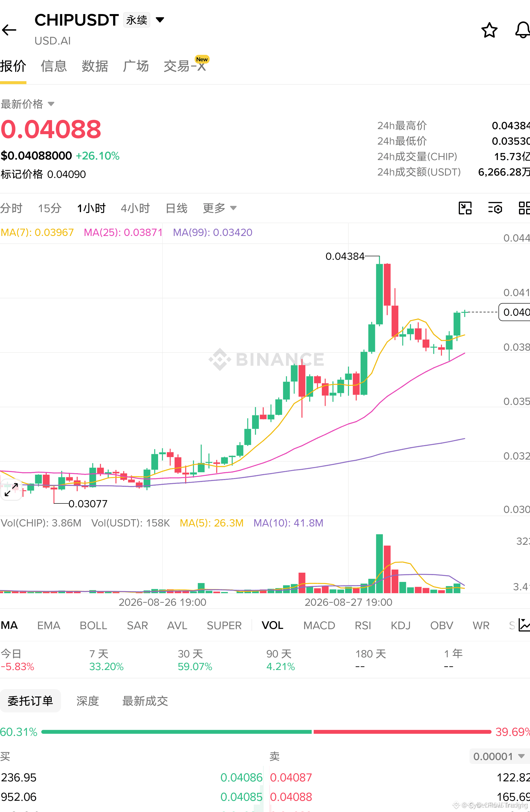Select the 90 天 4.21% change

(280, 660)
